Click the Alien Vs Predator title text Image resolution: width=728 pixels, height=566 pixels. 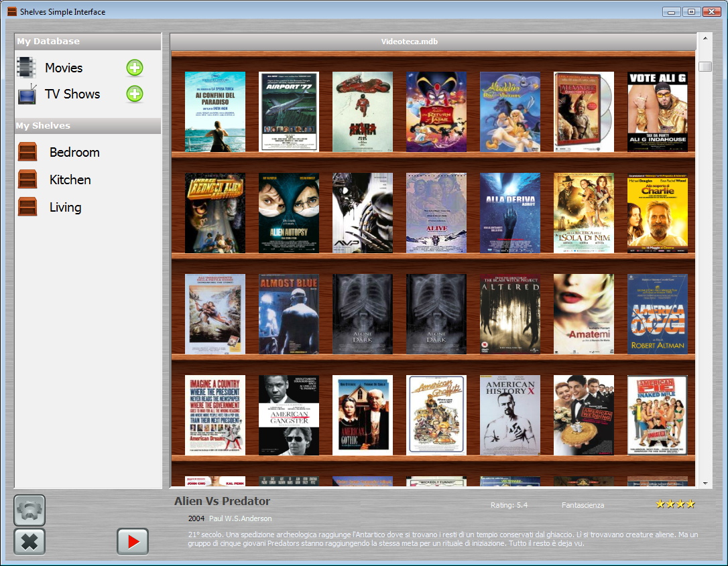pos(222,501)
